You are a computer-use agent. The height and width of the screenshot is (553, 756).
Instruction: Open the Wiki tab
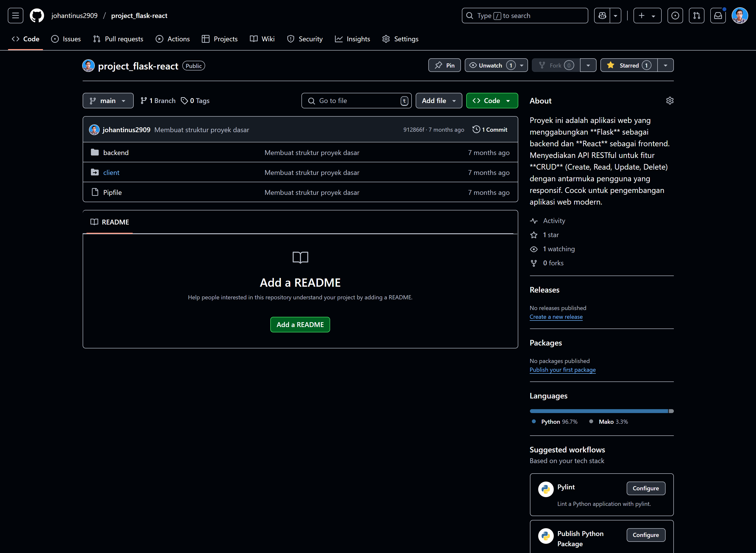point(262,39)
